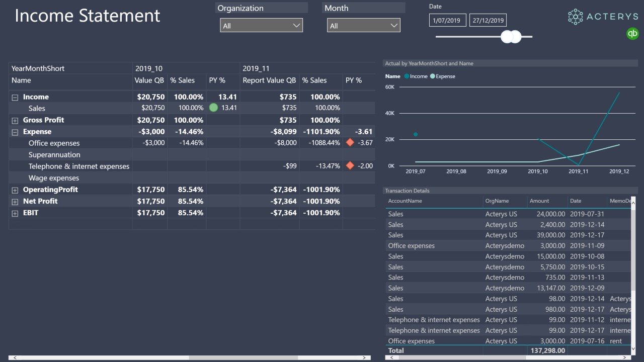The width and height of the screenshot is (644, 362).
Task: Expand the Gross Profit row
Action: (x=15, y=120)
